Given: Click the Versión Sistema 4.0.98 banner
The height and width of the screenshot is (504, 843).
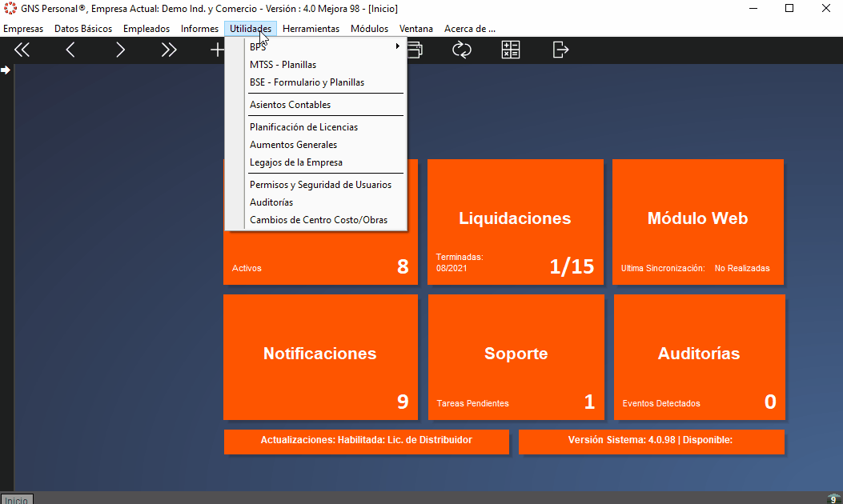Looking at the screenshot, I should click(651, 442).
